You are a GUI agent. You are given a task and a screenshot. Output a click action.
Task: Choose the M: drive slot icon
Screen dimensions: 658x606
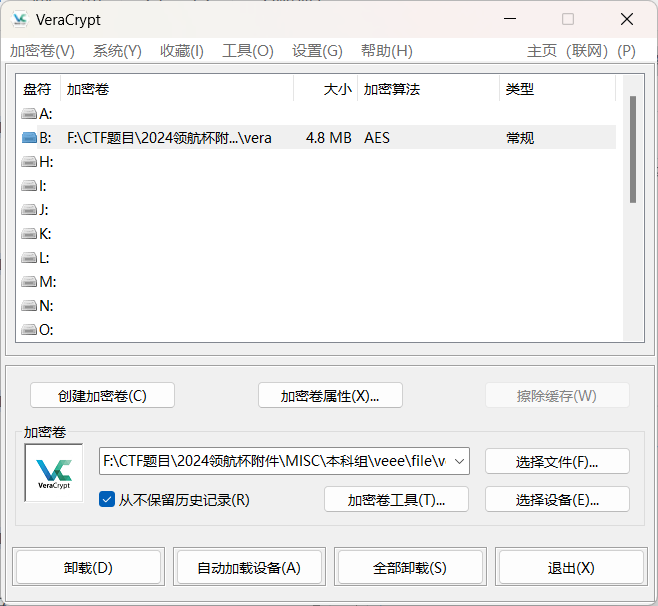click(x=29, y=282)
